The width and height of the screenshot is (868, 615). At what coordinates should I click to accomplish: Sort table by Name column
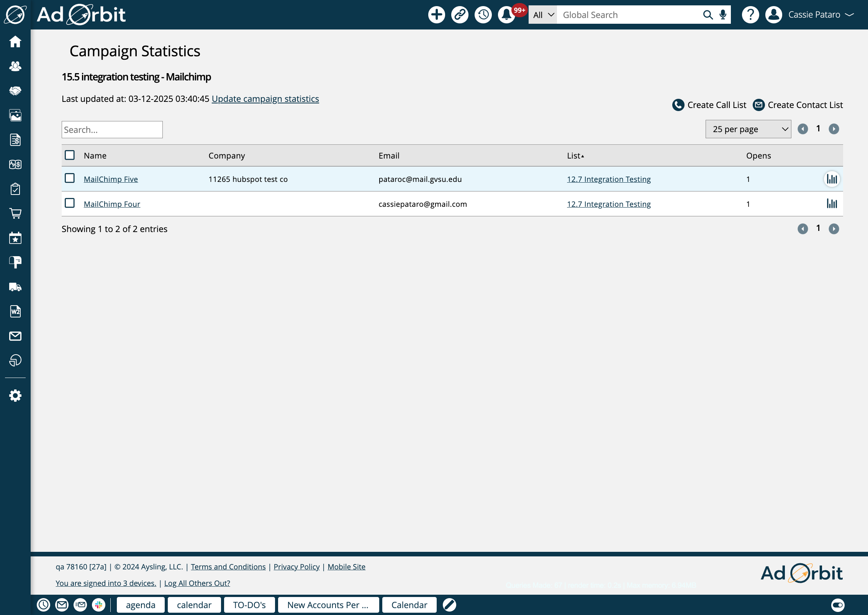(95, 155)
